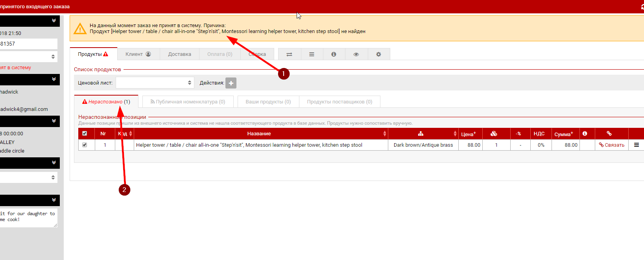Open the Ваши продукты tab
This screenshot has width=644, height=260.
(x=268, y=102)
